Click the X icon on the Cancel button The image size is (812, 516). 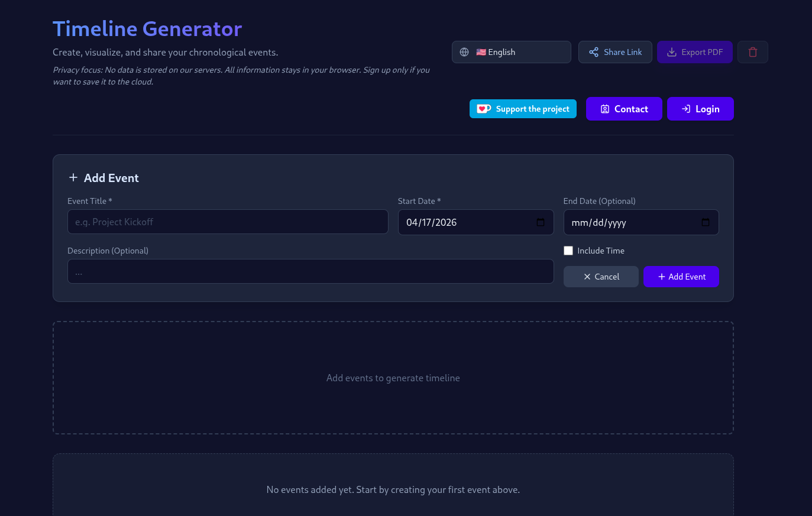tap(587, 277)
